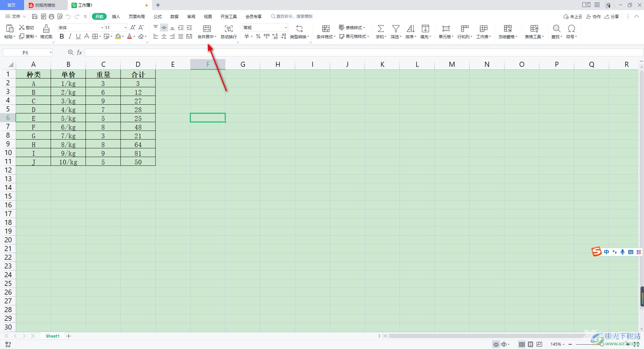Click the Paste clipboard icon
Image resolution: width=644 pixels, height=349 pixels.
click(10, 29)
